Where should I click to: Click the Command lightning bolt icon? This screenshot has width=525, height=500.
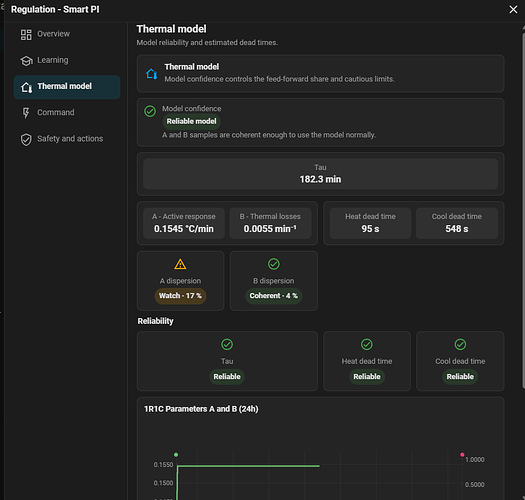[x=26, y=113]
